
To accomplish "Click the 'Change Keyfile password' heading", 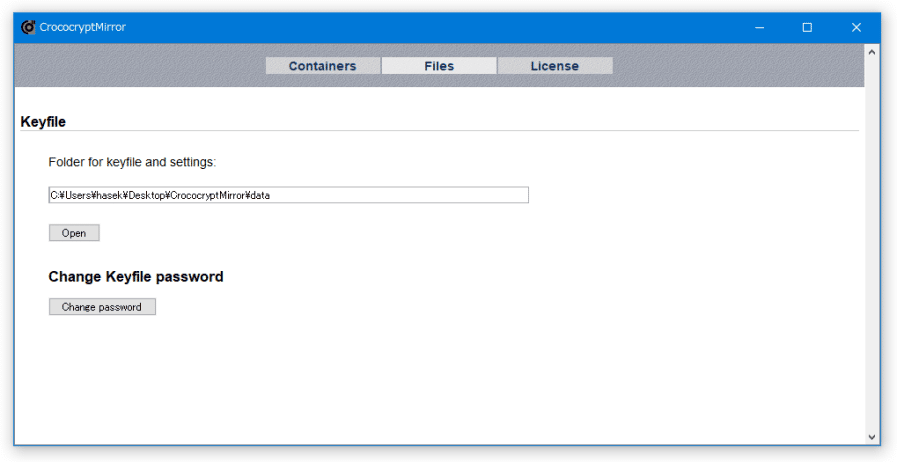I will (136, 277).
